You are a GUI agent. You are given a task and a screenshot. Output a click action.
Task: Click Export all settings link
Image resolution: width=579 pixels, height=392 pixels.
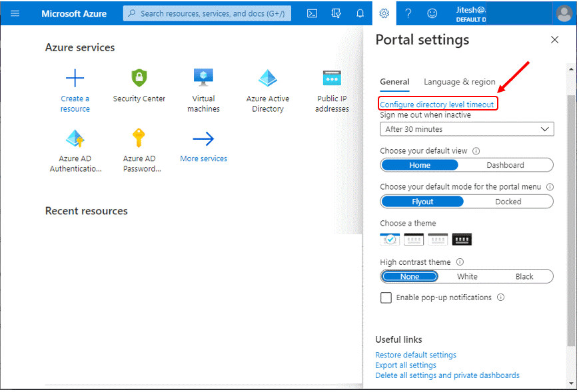tap(406, 366)
